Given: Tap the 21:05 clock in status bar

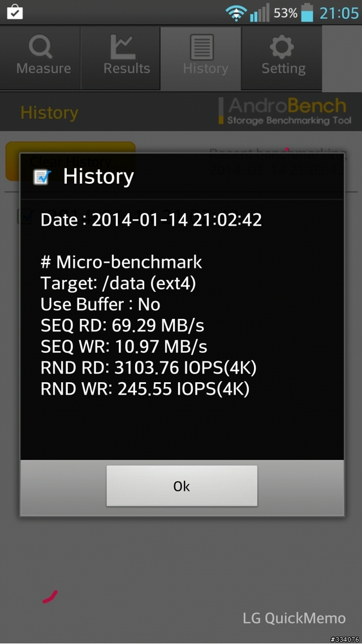Looking at the screenshot, I should coord(339,13).
